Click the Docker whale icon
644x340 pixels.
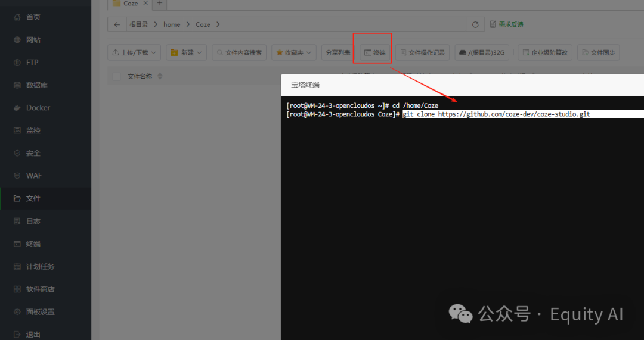[x=17, y=108]
